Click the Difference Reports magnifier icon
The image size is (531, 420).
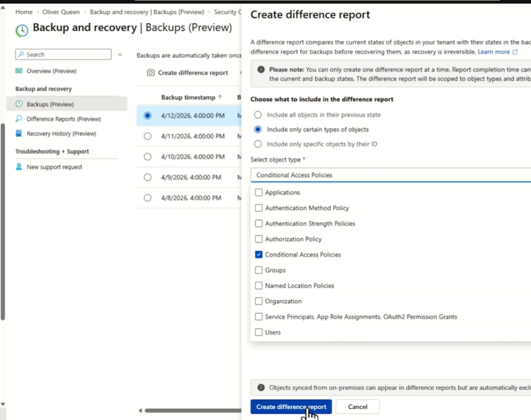pyautogui.click(x=19, y=119)
